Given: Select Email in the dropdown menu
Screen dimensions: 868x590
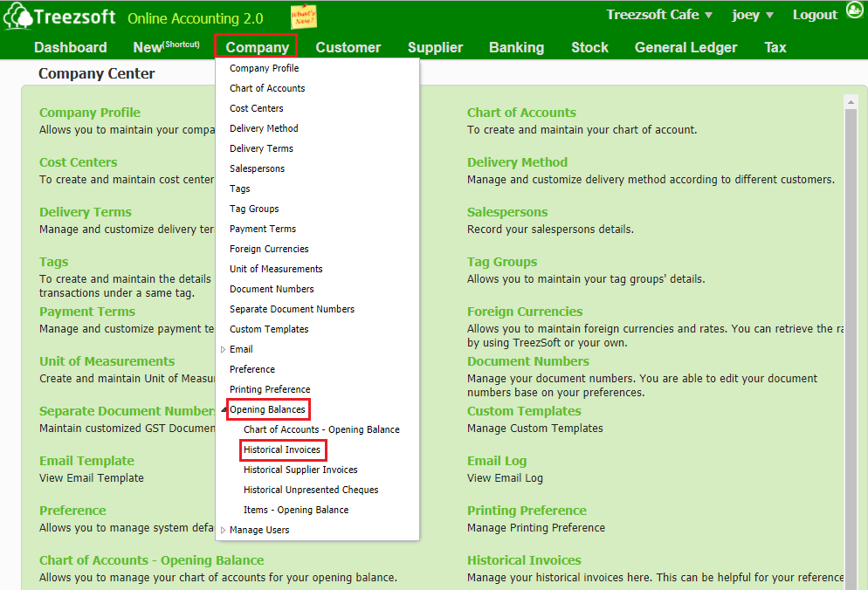Looking at the screenshot, I should coord(241,349).
